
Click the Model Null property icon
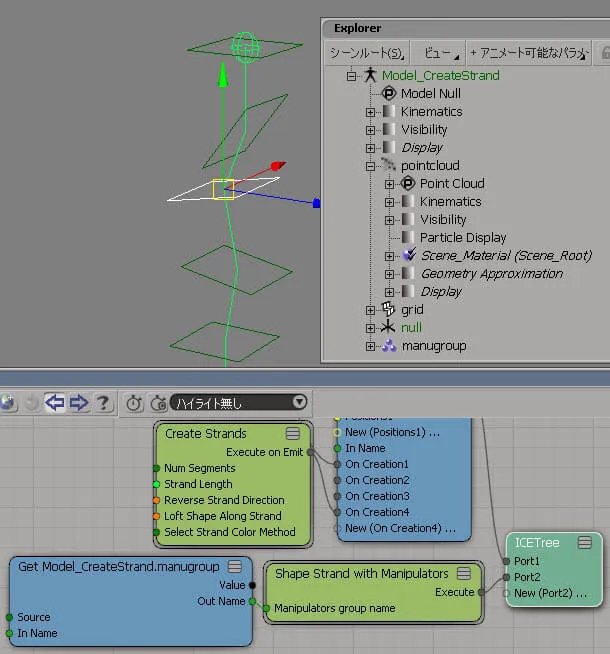[389, 93]
